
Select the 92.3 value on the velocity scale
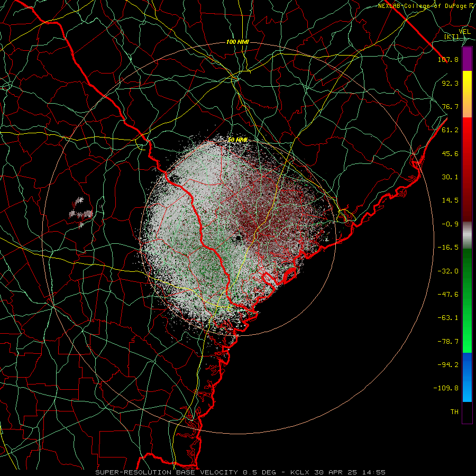pyautogui.click(x=450, y=83)
